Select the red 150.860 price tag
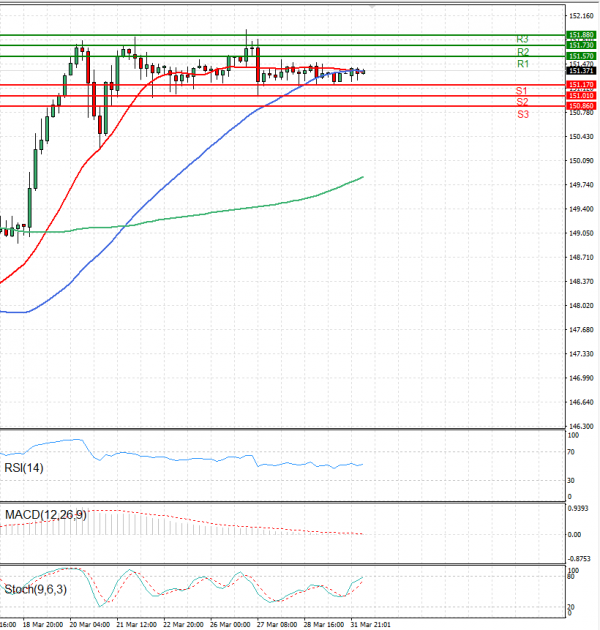 (x=581, y=106)
